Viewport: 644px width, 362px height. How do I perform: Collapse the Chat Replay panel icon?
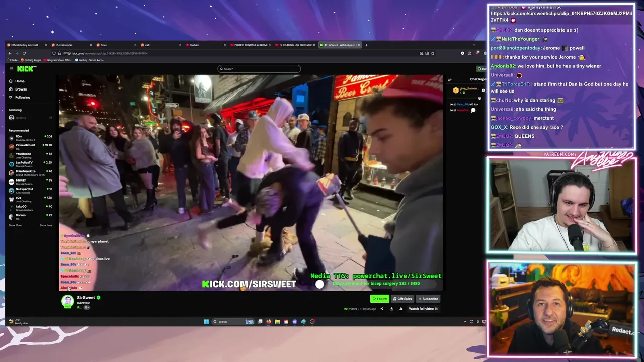click(x=450, y=79)
